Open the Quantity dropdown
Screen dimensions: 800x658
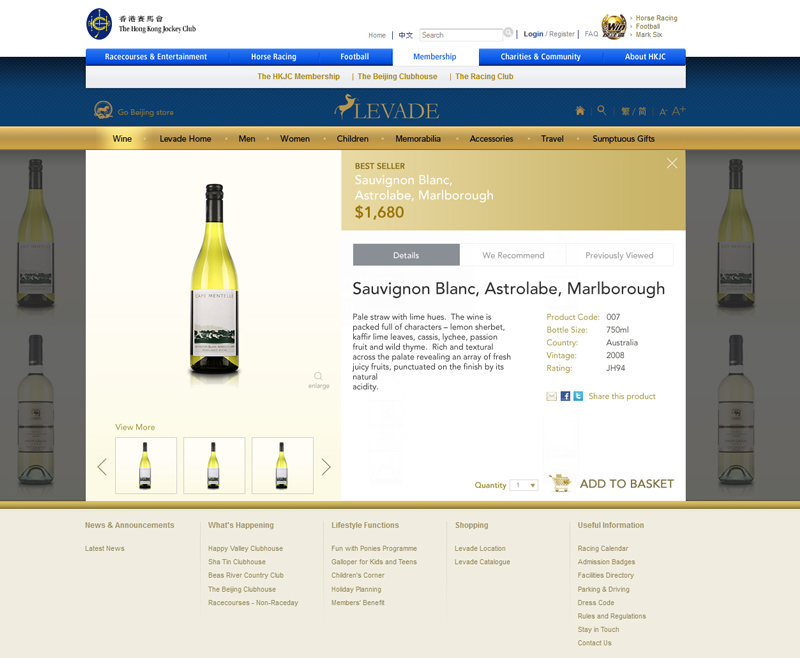[524, 485]
